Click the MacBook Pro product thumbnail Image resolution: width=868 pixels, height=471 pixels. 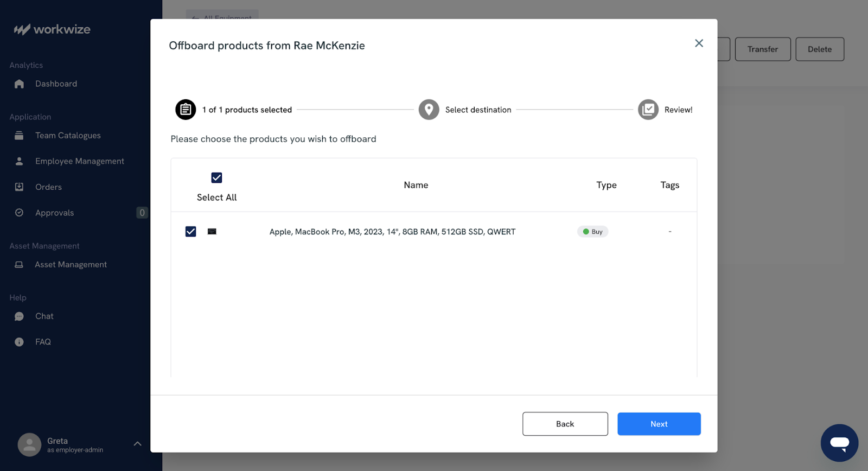(212, 232)
